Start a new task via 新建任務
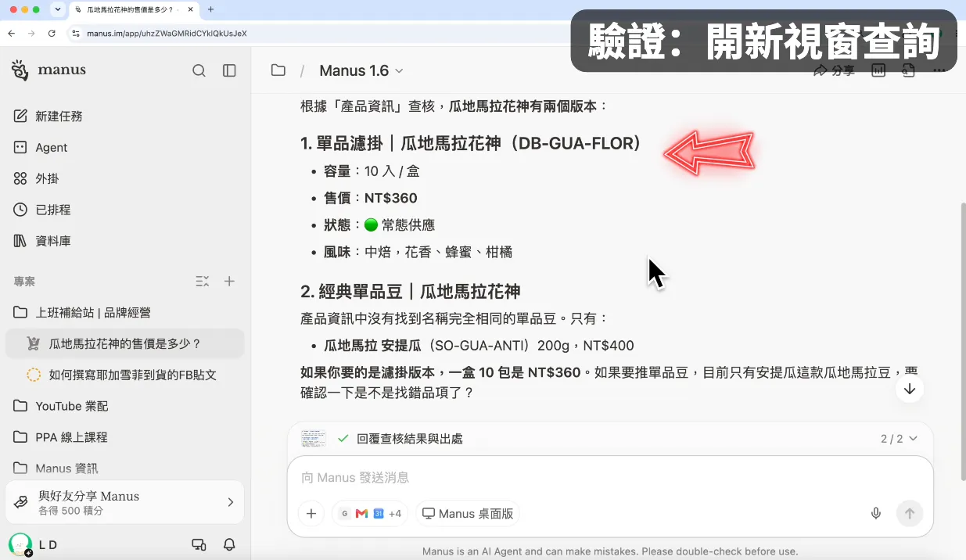Viewport: 966px width, 560px height. (x=125, y=116)
